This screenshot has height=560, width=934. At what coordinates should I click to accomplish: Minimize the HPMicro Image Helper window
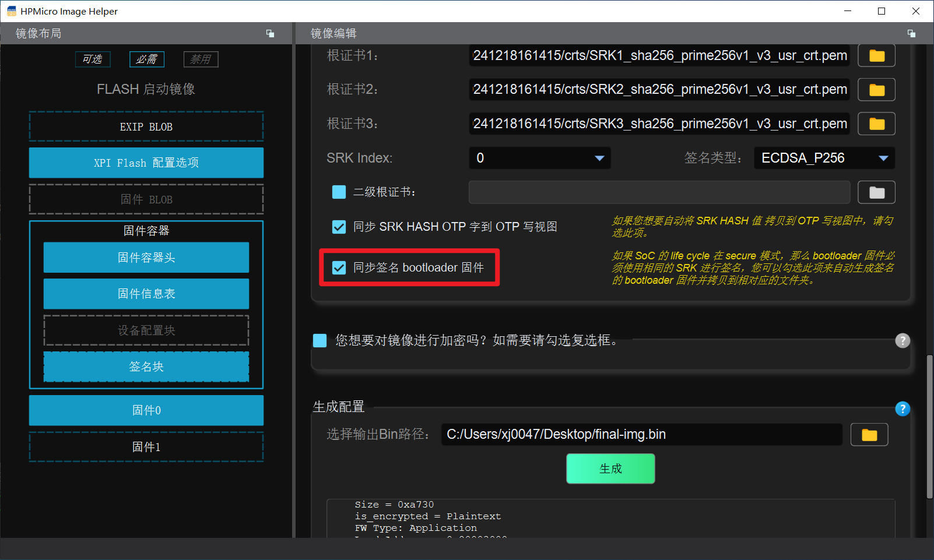[x=847, y=11]
